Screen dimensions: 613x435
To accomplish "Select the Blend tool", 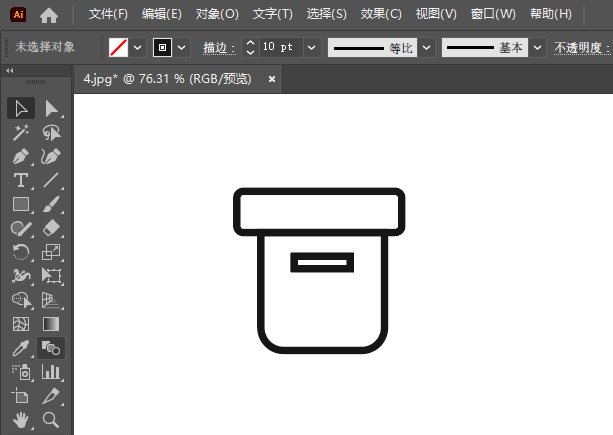I will click(51, 348).
